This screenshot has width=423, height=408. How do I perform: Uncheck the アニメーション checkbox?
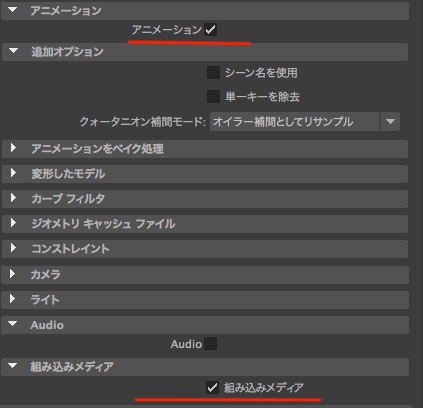tap(210, 30)
